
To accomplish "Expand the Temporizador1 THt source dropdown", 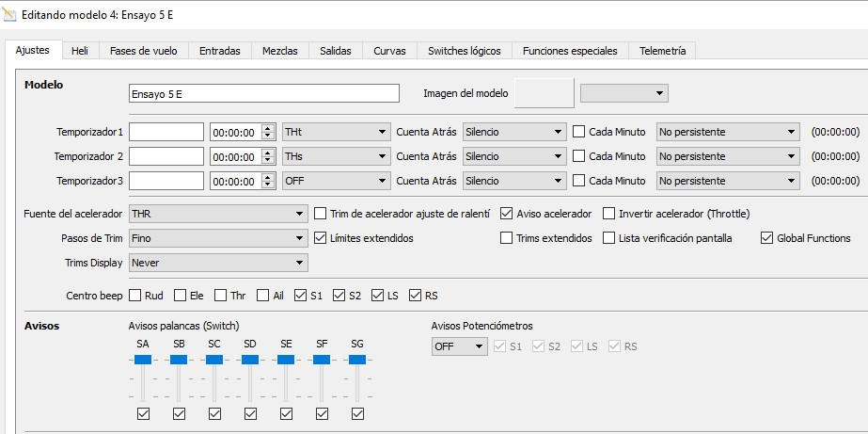I will tap(335, 132).
